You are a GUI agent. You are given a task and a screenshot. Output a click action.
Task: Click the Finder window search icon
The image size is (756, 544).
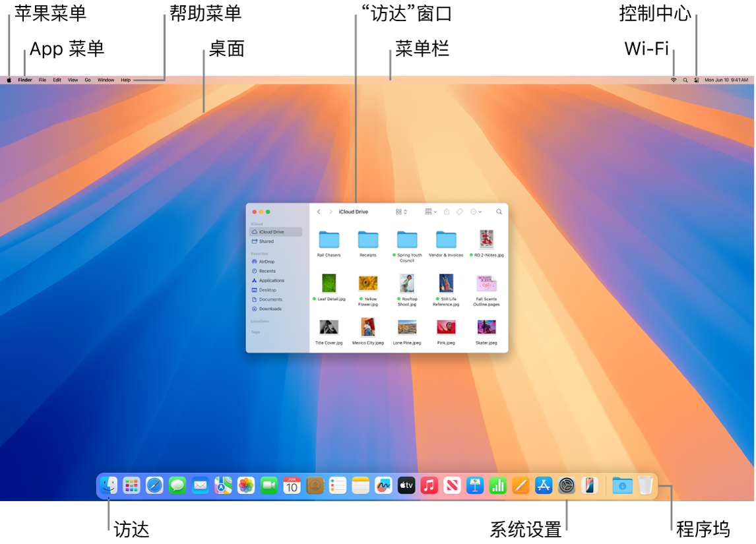(x=499, y=212)
